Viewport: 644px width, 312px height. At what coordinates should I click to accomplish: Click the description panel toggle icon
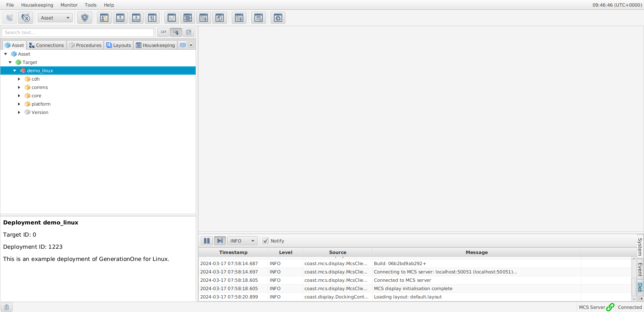(188, 32)
